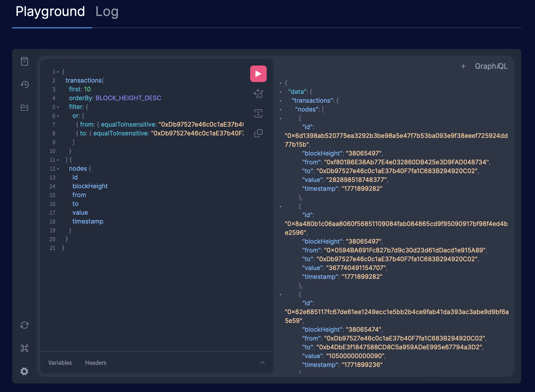Copy the query with the copy icon
The height and width of the screenshot is (392, 535).
[x=258, y=133]
